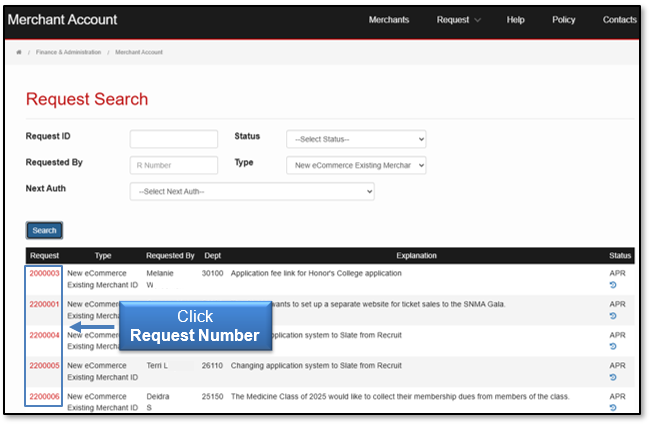Click APR status in request 2200006 row

[x=617, y=397]
